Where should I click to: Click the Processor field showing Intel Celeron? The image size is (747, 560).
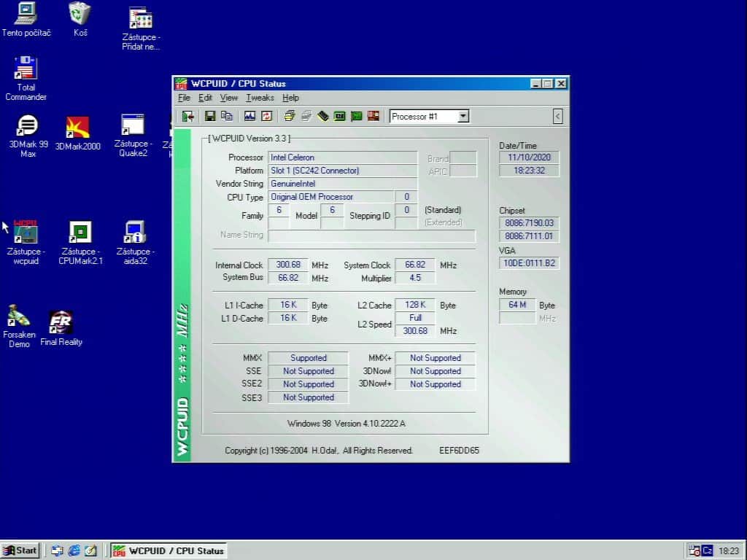click(x=343, y=157)
